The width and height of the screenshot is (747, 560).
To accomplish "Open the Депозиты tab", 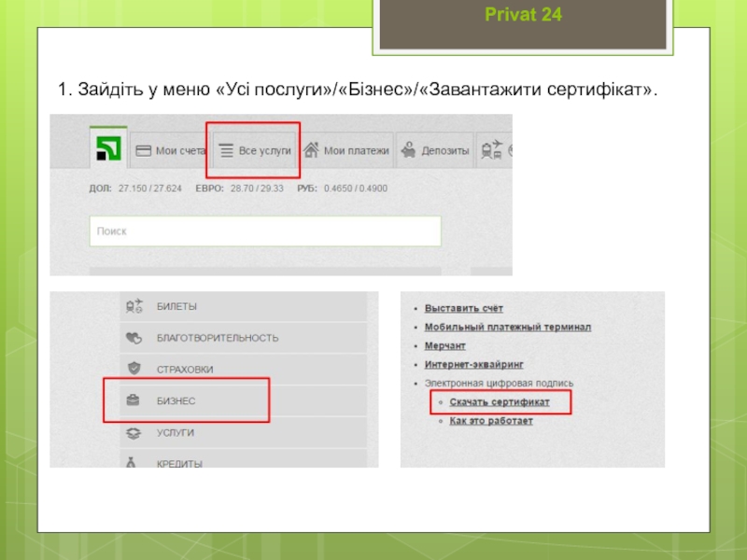I will click(435, 150).
